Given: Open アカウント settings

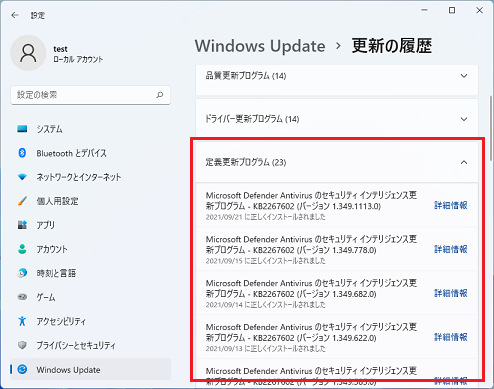Looking at the screenshot, I should coord(90,249).
